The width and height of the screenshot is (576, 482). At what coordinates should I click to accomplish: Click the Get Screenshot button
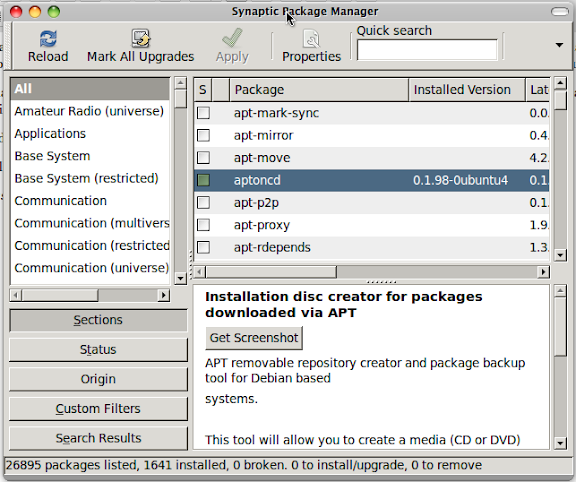point(254,338)
